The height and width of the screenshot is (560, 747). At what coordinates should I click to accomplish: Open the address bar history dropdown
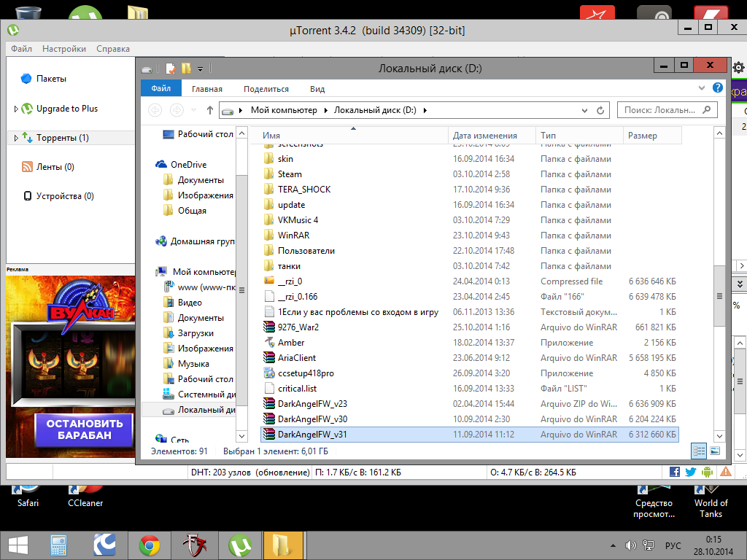pos(584,111)
